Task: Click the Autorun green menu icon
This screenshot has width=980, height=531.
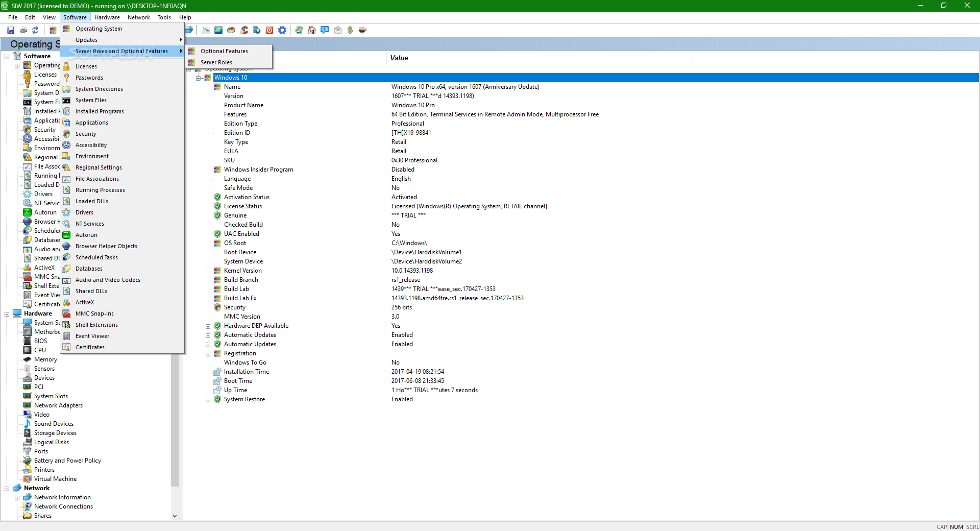Action: point(66,235)
